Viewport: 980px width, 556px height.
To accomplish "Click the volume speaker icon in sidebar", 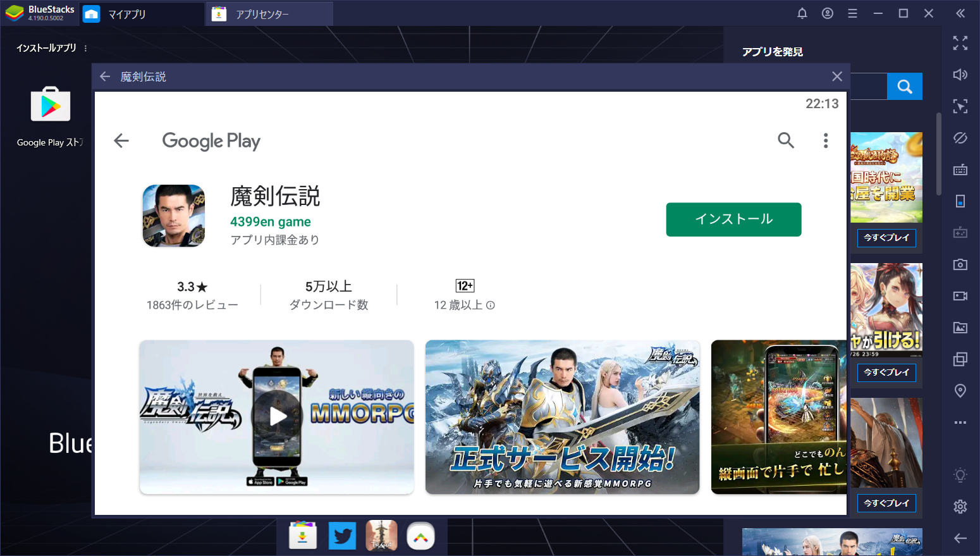I will click(960, 75).
